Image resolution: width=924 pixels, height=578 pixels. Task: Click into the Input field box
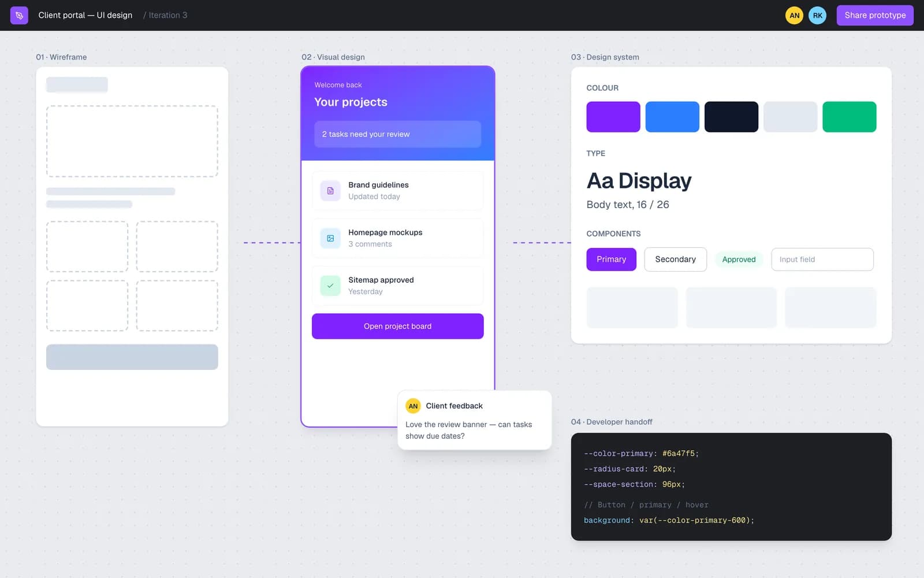[x=822, y=260]
